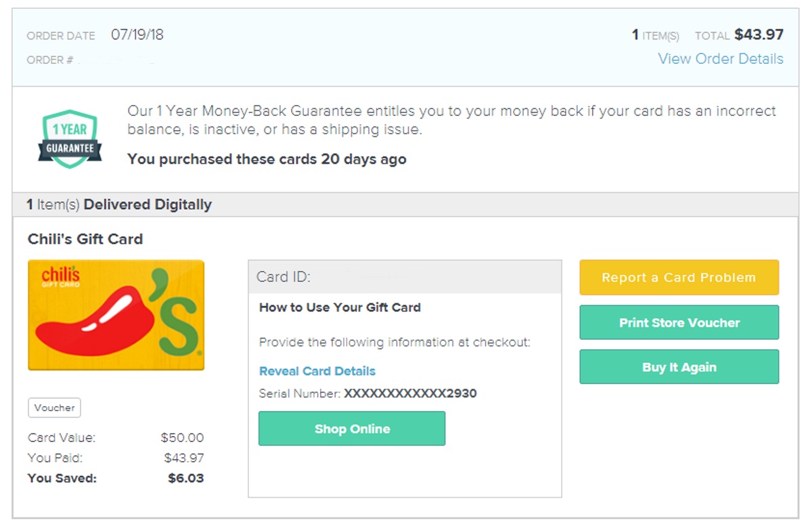Click the Chili's Gift Card title
Screen dimensions: 812x522
point(85,239)
